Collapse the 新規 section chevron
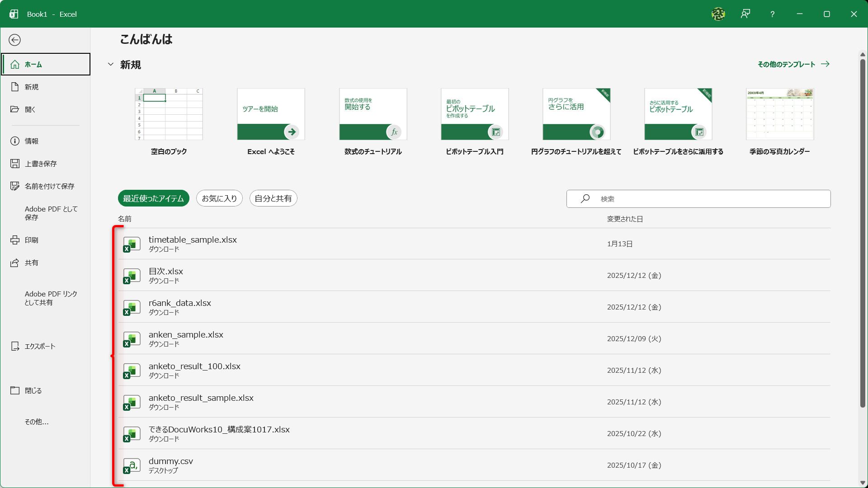The width and height of the screenshot is (868, 488). 111,64
